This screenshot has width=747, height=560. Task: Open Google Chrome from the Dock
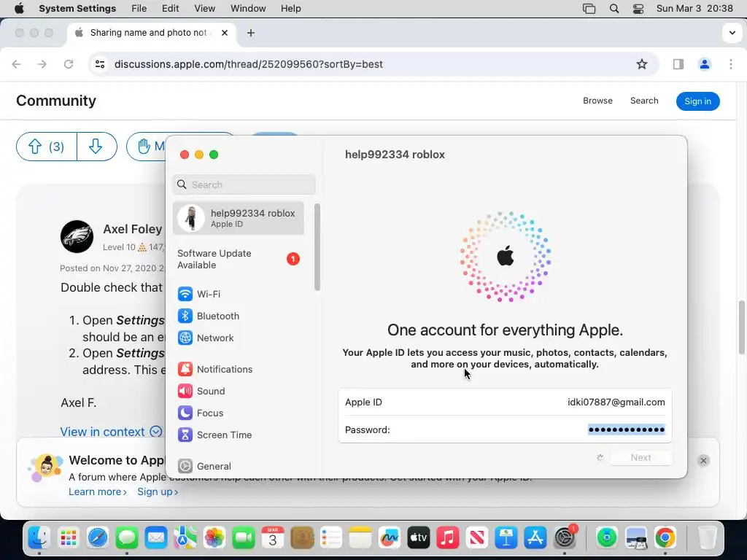[x=665, y=538]
